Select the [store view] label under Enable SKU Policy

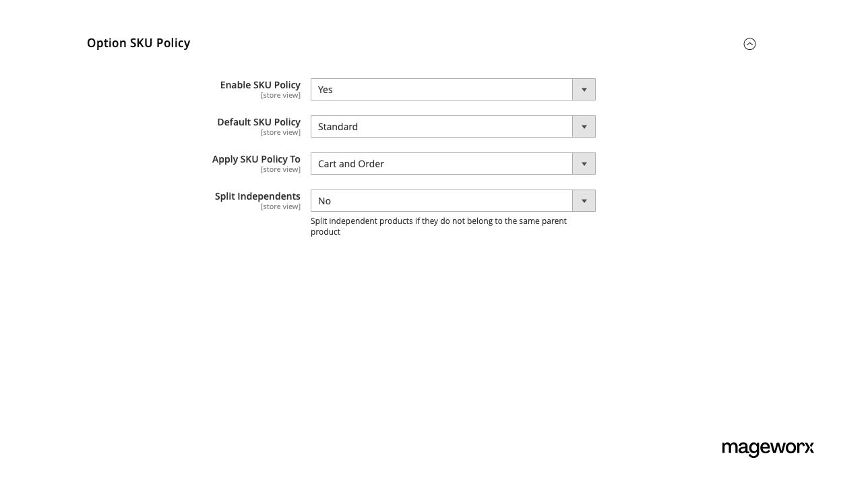[x=280, y=95]
